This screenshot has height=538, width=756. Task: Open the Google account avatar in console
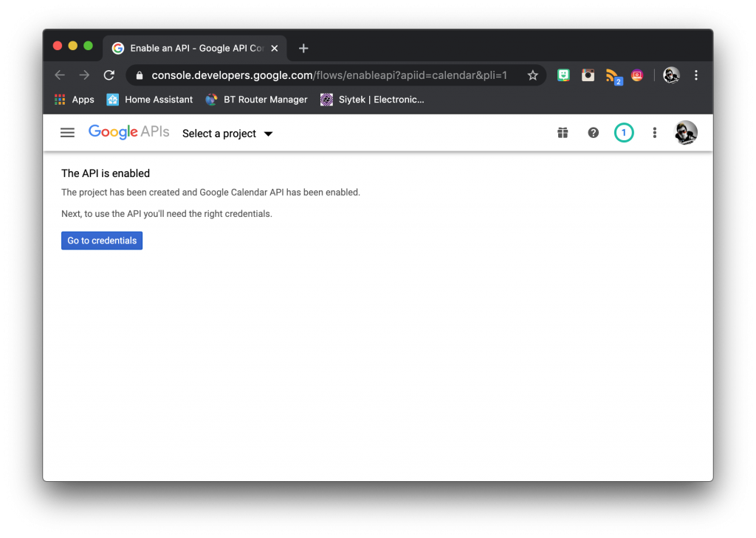pyautogui.click(x=685, y=133)
